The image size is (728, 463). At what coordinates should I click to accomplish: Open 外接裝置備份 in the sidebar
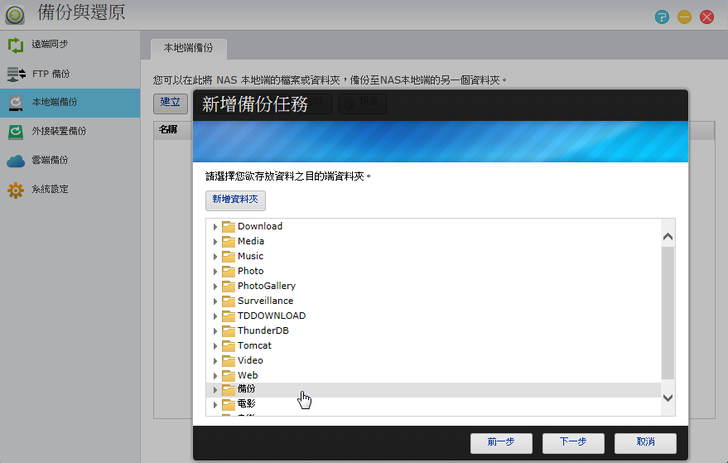click(x=70, y=131)
